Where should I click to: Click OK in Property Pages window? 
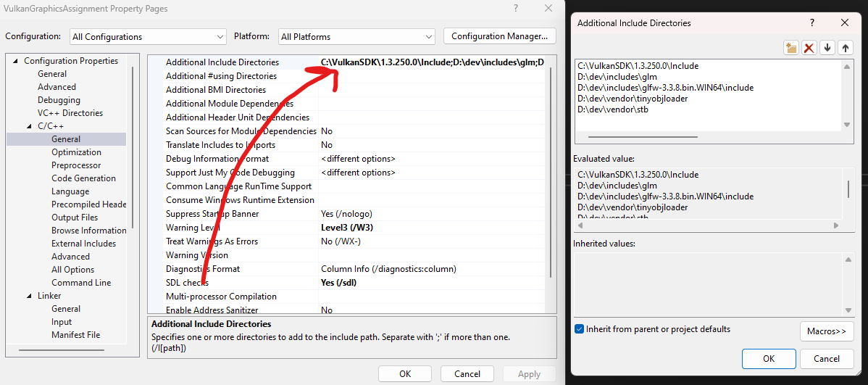point(405,374)
